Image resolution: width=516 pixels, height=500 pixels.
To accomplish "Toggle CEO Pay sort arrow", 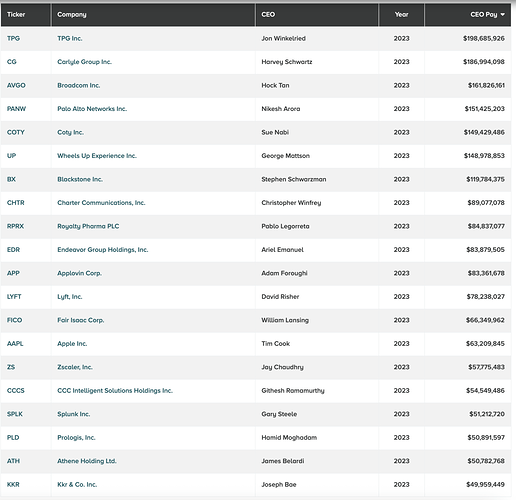I will click(503, 14).
